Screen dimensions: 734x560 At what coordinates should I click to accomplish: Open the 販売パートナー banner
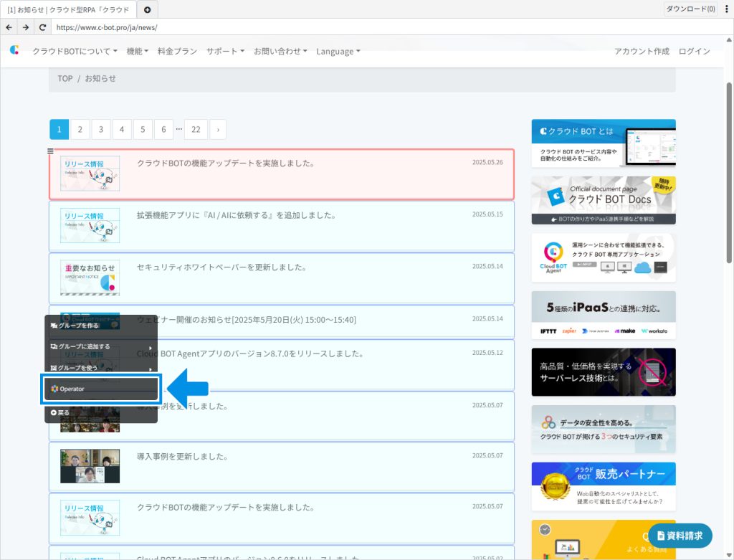pyautogui.click(x=604, y=486)
